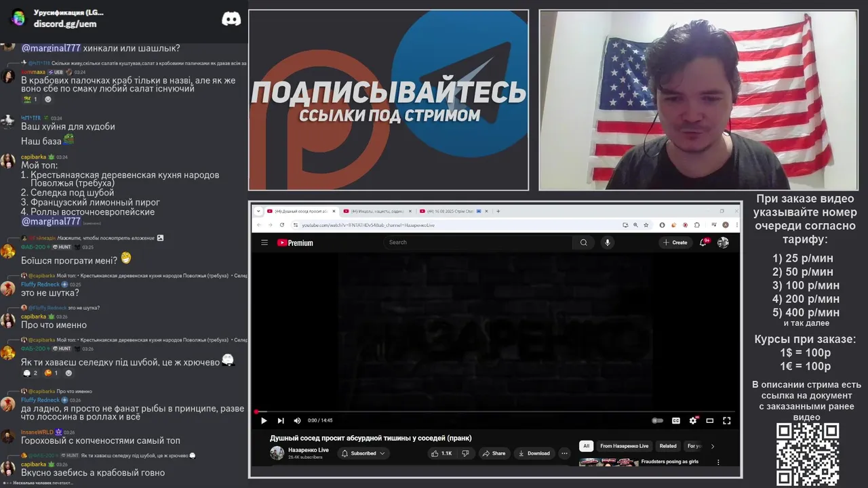Click the QR code in the sidebar

(x=808, y=453)
